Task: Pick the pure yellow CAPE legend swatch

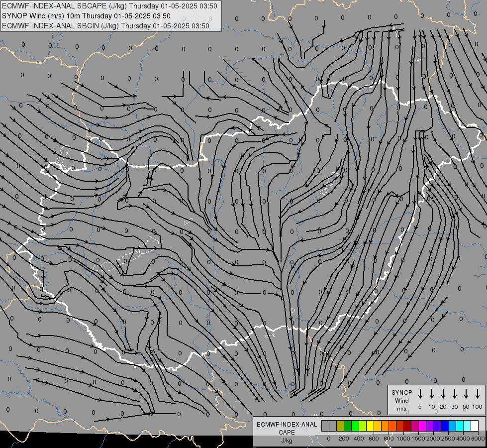Action: click(371, 426)
